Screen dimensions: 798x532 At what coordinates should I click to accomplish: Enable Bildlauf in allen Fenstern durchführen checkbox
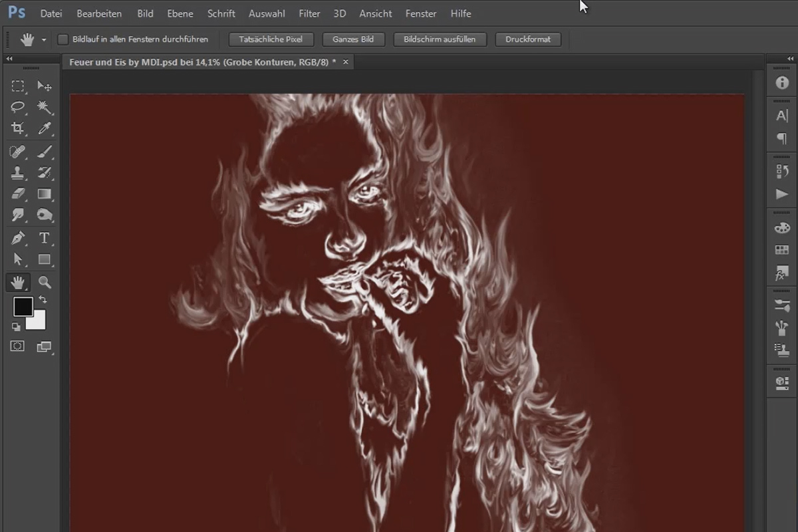click(x=63, y=40)
